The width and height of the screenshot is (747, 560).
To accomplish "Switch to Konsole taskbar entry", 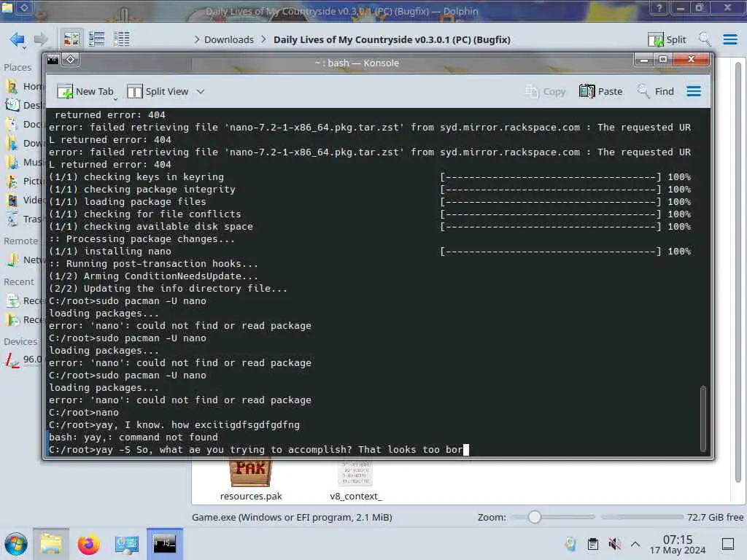I will [164, 544].
